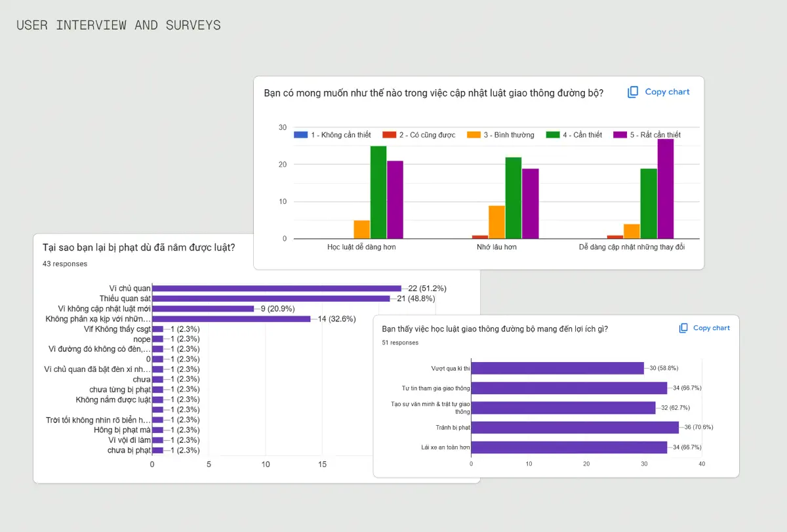The width and height of the screenshot is (787, 532).
Task: Select the 'Thiếu quan sát' bar showing 21 responses
Action: click(x=270, y=298)
